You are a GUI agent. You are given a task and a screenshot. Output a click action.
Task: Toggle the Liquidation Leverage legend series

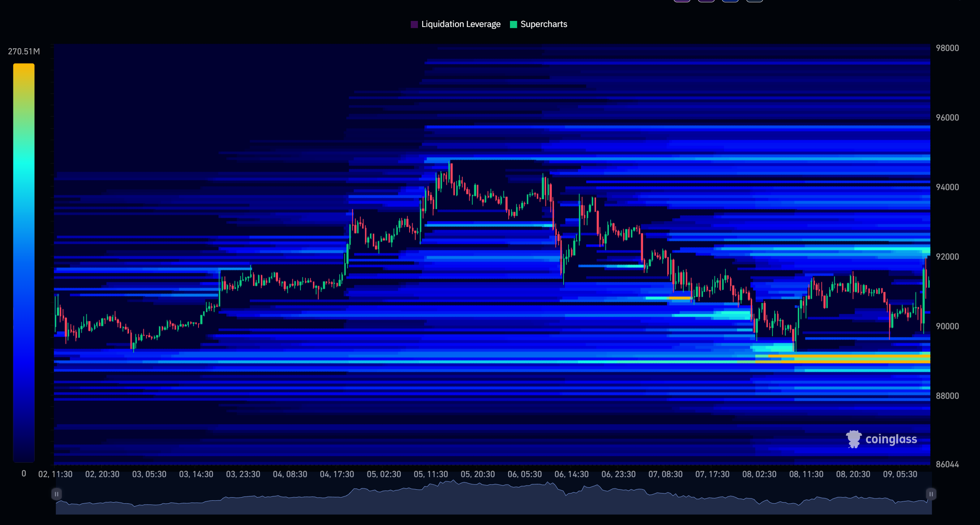460,24
